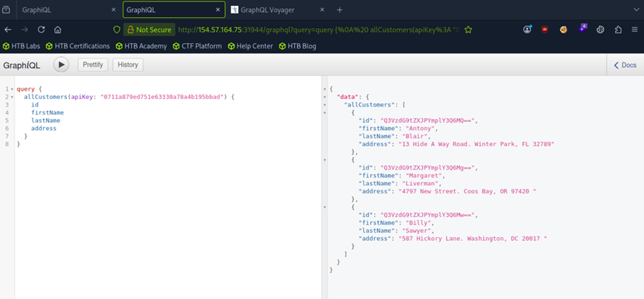
Task: Click the lastName field in query
Action: pos(45,120)
